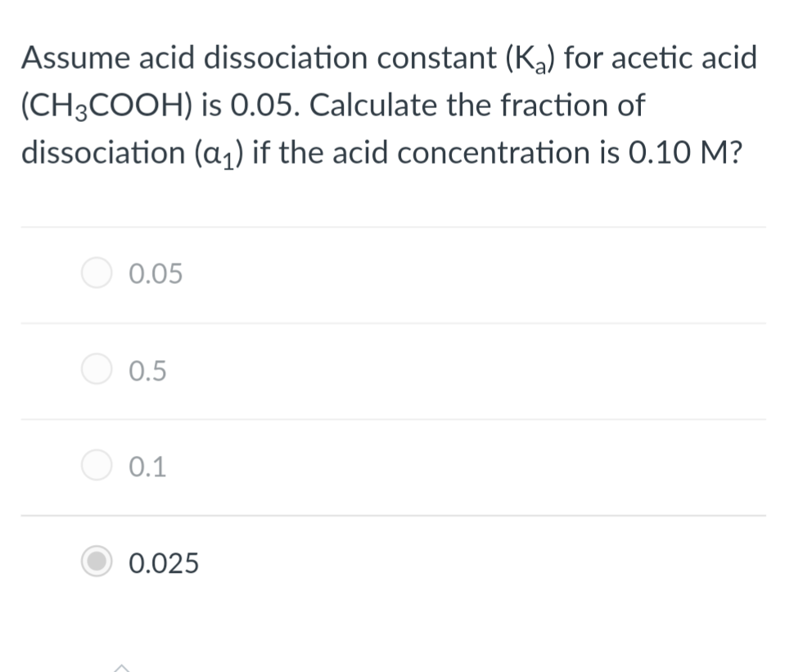Click the 0.05 answer label text
Viewport: 794px width, 672px height.
tap(156, 274)
